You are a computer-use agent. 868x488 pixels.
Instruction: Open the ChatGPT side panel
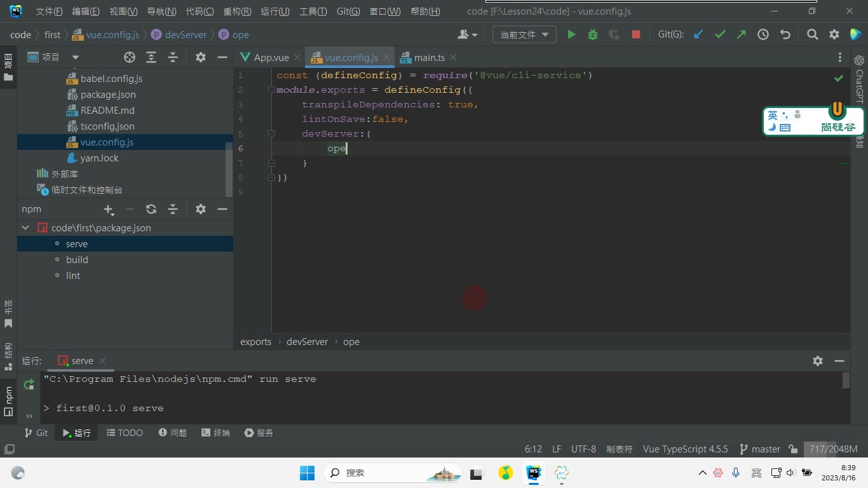[x=859, y=79]
